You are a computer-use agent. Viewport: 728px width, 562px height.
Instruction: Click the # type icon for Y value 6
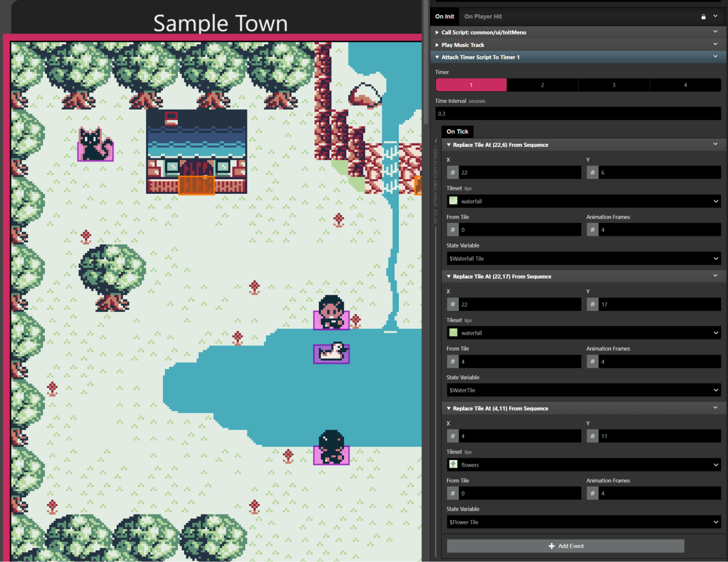(593, 173)
